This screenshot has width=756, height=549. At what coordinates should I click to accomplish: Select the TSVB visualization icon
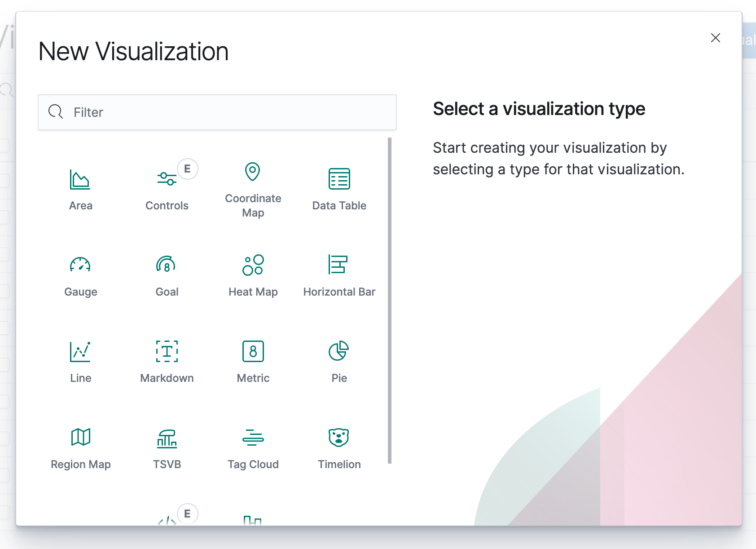pos(167,438)
